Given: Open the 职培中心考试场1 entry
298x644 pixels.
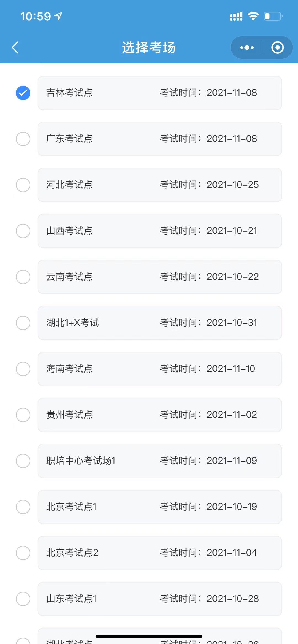Looking at the screenshot, I should pos(159,461).
